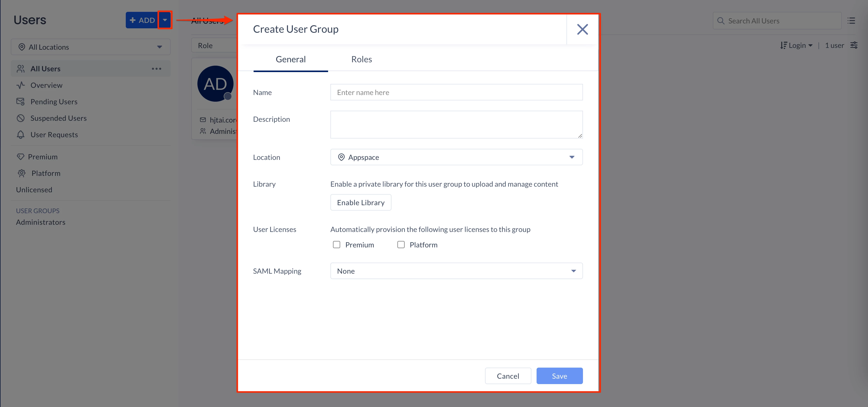868x407 pixels.
Task: Switch to the Roles tab
Action: 361,59
